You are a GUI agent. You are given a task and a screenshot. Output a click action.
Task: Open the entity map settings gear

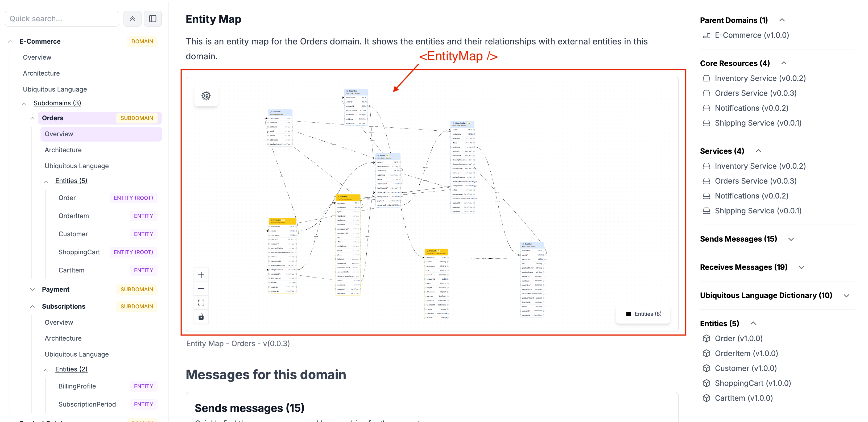[206, 96]
